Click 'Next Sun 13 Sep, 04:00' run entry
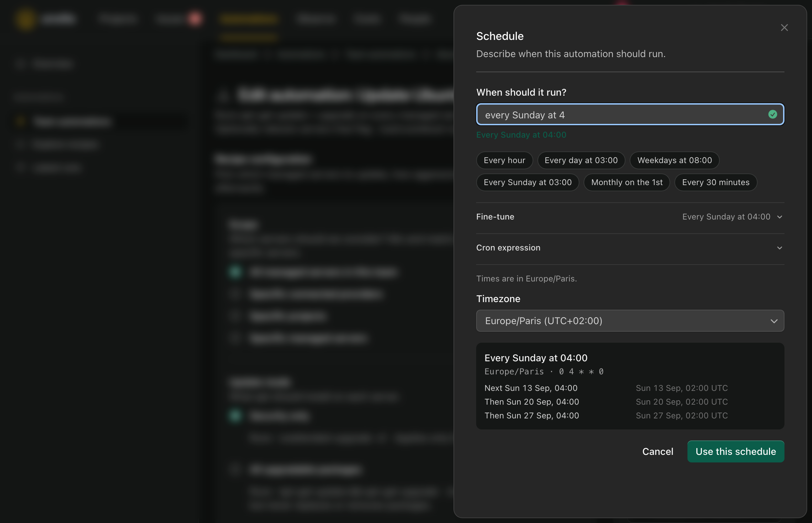 [x=531, y=388]
